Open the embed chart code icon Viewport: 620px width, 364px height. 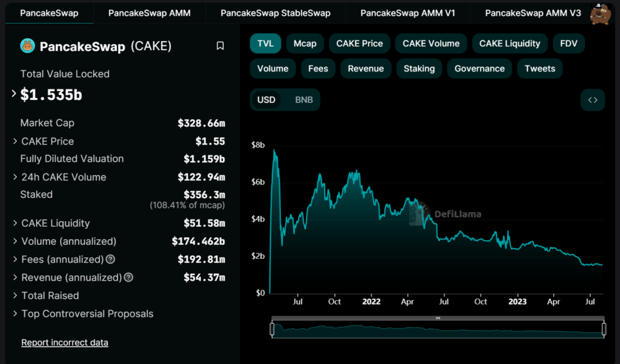pyautogui.click(x=592, y=100)
